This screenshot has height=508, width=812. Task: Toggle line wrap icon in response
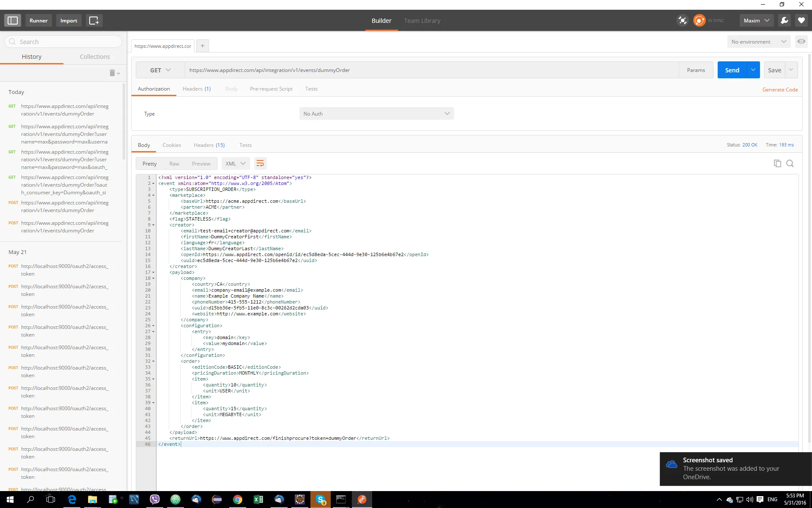(x=260, y=163)
